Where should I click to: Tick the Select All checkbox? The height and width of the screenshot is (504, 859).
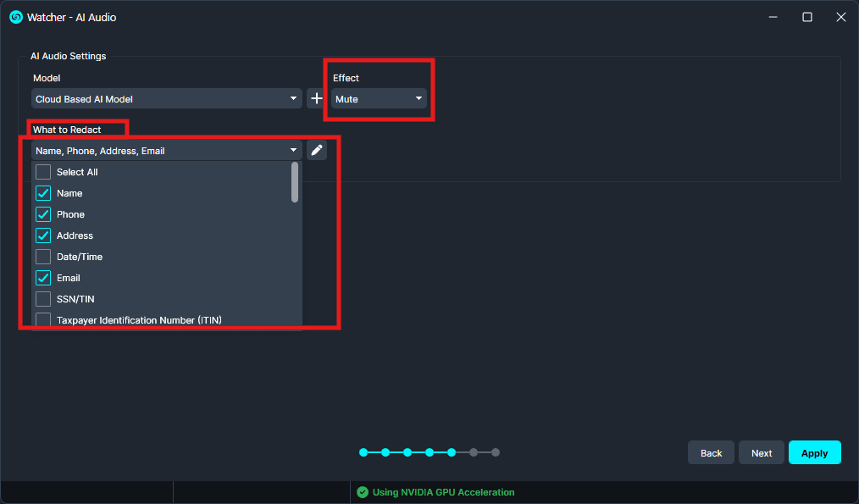(x=43, y=172)
